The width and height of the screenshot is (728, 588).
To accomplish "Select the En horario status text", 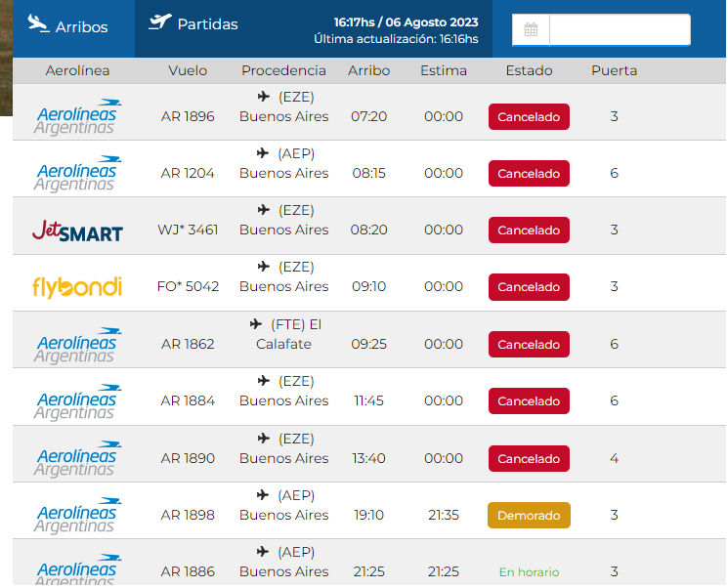I will pyautogui.click(x=529, y=571).
